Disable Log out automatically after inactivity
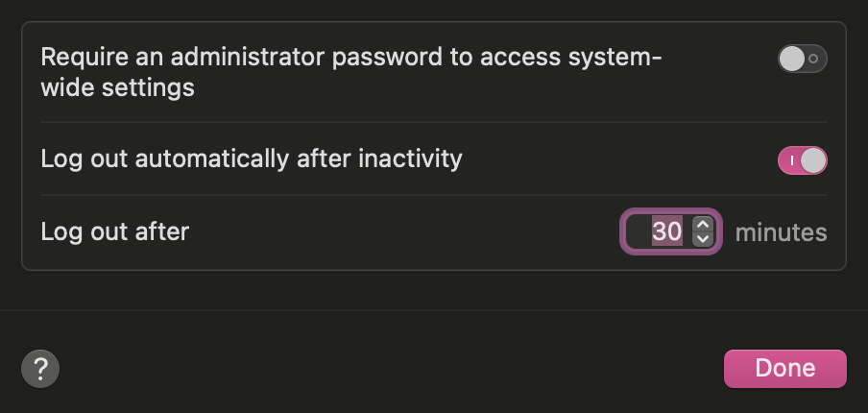The width and height of the screenshot is (868, 413). point(802,160)
